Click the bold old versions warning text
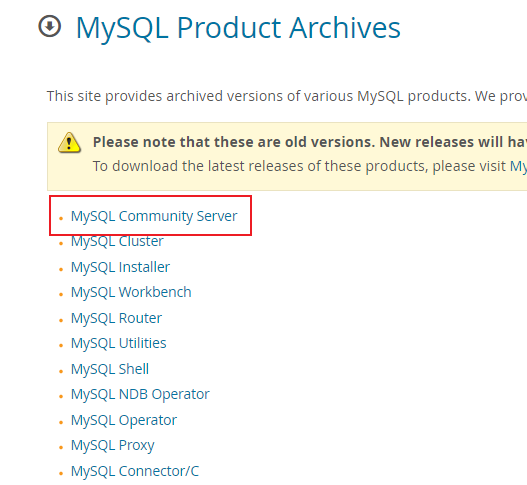The height and width of the screenshot is (485, 527). pos(310,142)
